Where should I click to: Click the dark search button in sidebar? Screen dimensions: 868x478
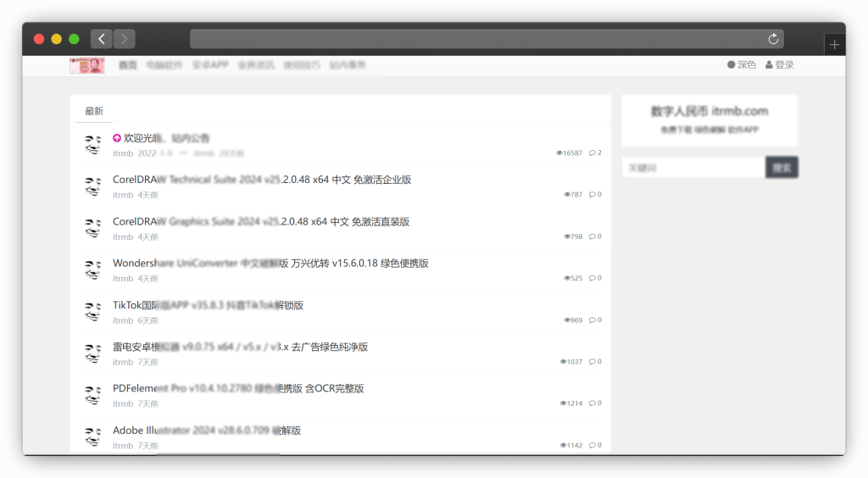pos(782,167)
